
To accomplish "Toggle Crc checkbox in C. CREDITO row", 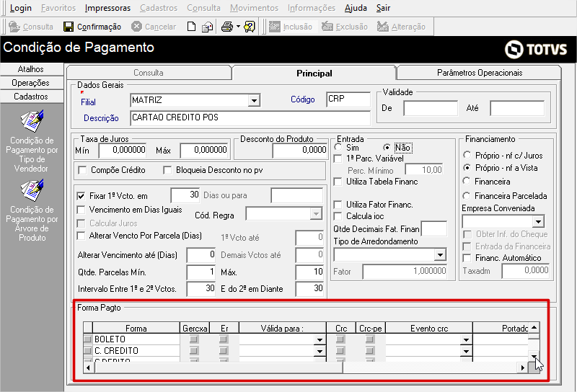I will [x=340, y=350].
